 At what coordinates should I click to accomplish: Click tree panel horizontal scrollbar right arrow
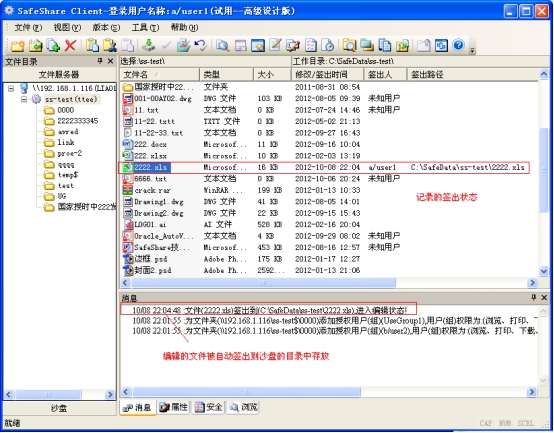point(110,395)
